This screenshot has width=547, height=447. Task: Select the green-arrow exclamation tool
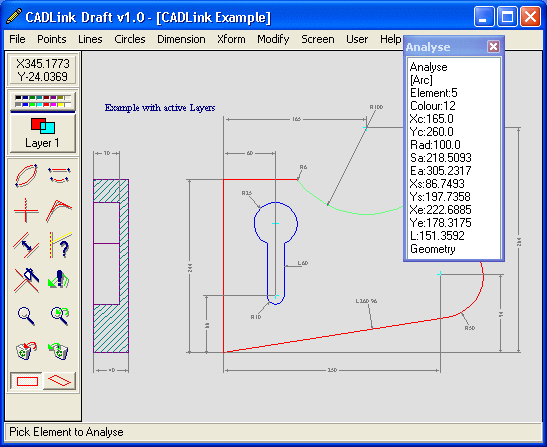(59, 279)
